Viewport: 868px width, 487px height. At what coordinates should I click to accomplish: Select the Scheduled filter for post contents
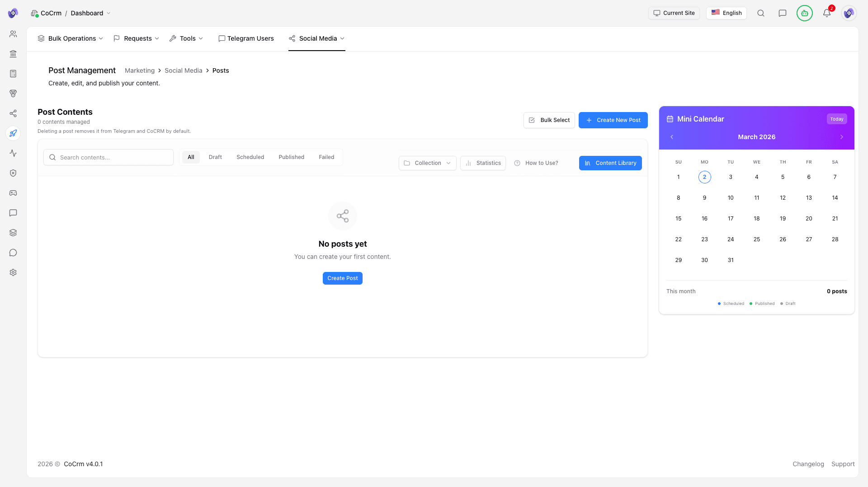tap(250, 157)
